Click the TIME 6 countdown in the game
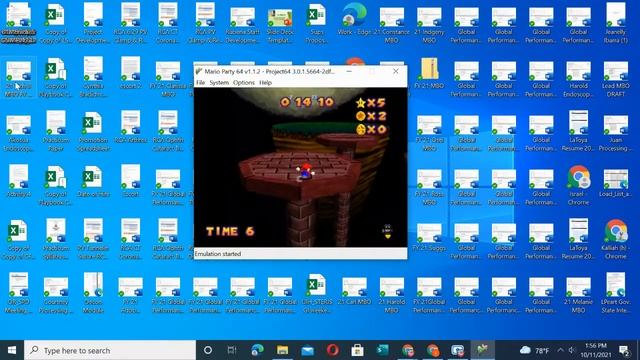 [x=230, y=231]
